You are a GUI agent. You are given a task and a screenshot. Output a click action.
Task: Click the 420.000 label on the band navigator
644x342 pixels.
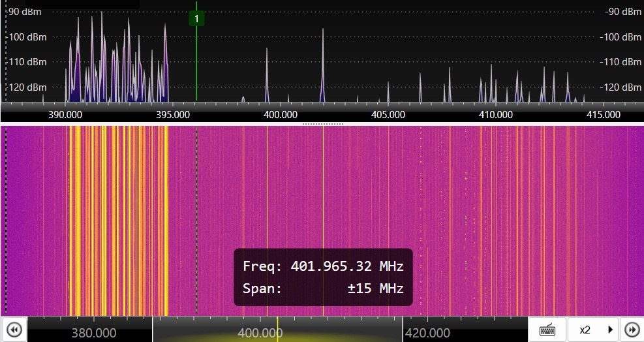point(427,333)
